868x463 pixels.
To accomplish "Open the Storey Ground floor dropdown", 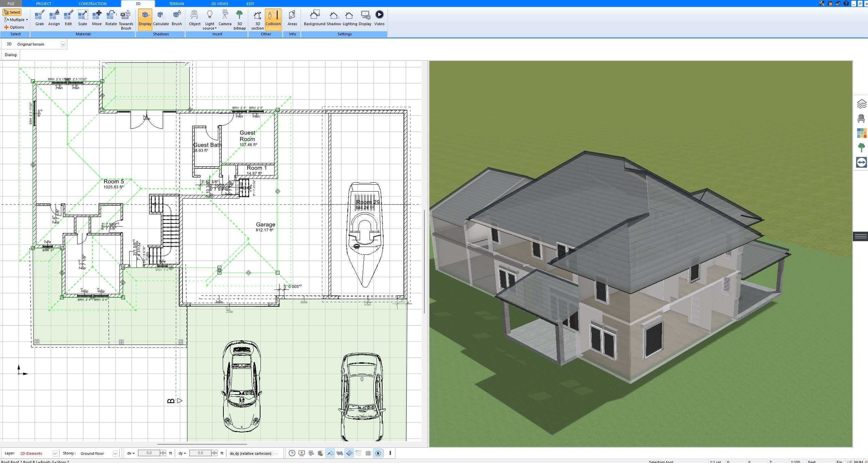I will 115,453.
